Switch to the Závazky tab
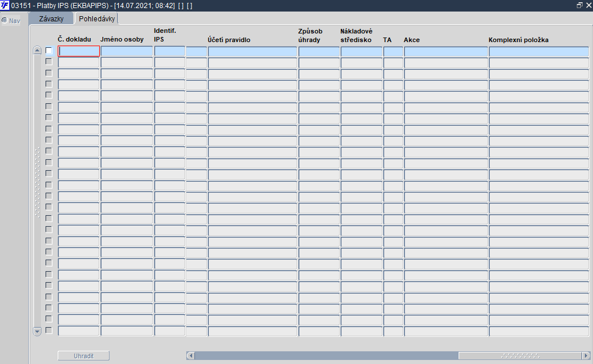The width and height of the screenshot is (593, 364). click(x=51, y=18)
